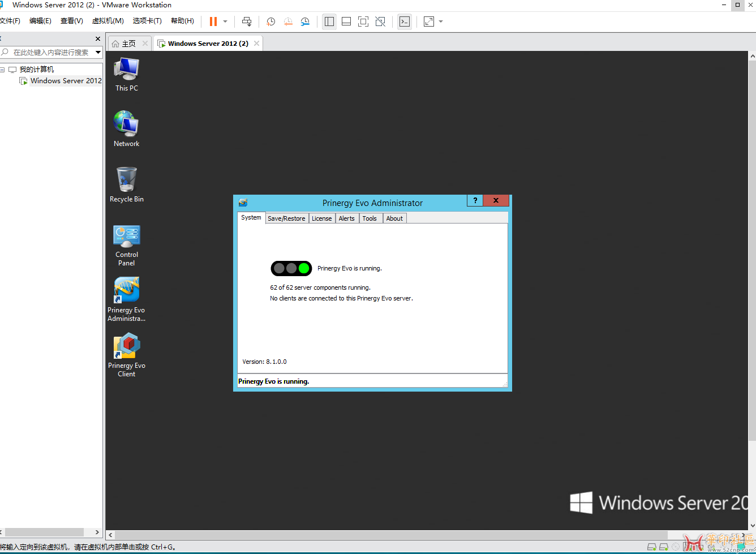This screenshot has width=756, height=554.
Task: Close the Windows Server 2012 (2) tab
Action: pyautogui.click(x=257, y=43)
